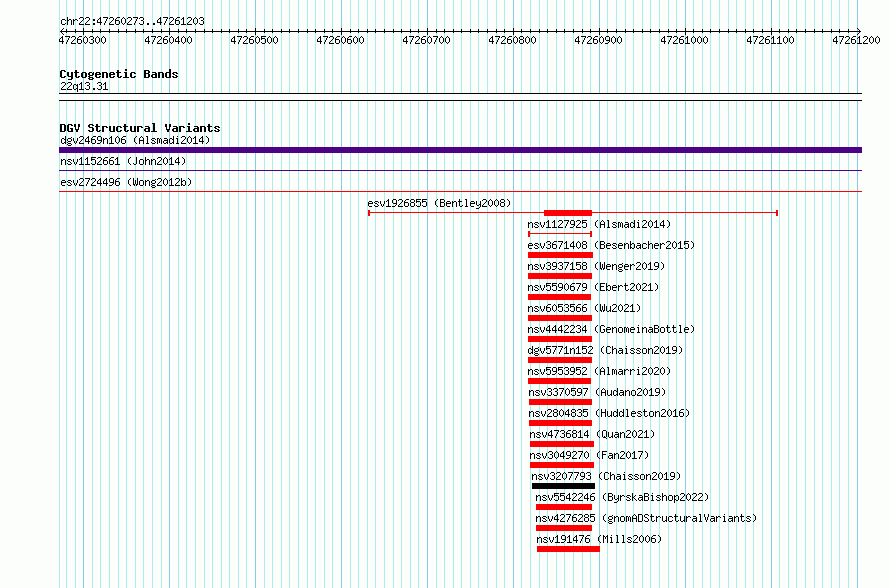The image size is (890, 588).
Task: Open nsv3207793 (Chaisson2019) variant label
Action: click(x=606, y=476)
